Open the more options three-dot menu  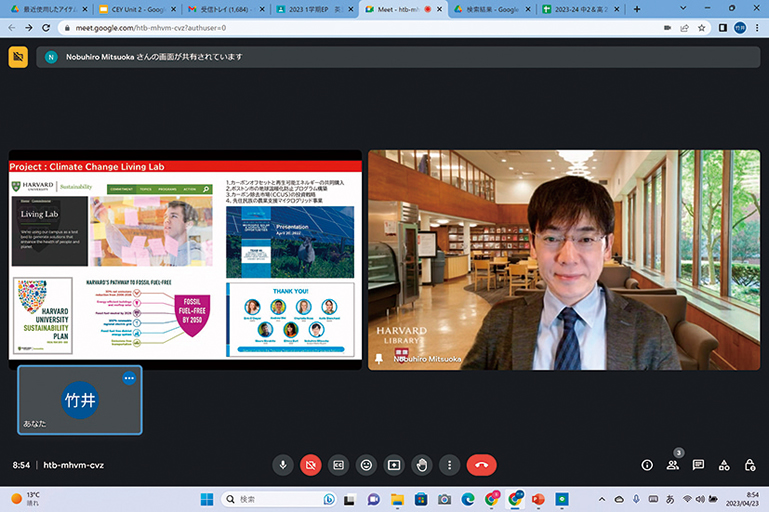point(449,465)
